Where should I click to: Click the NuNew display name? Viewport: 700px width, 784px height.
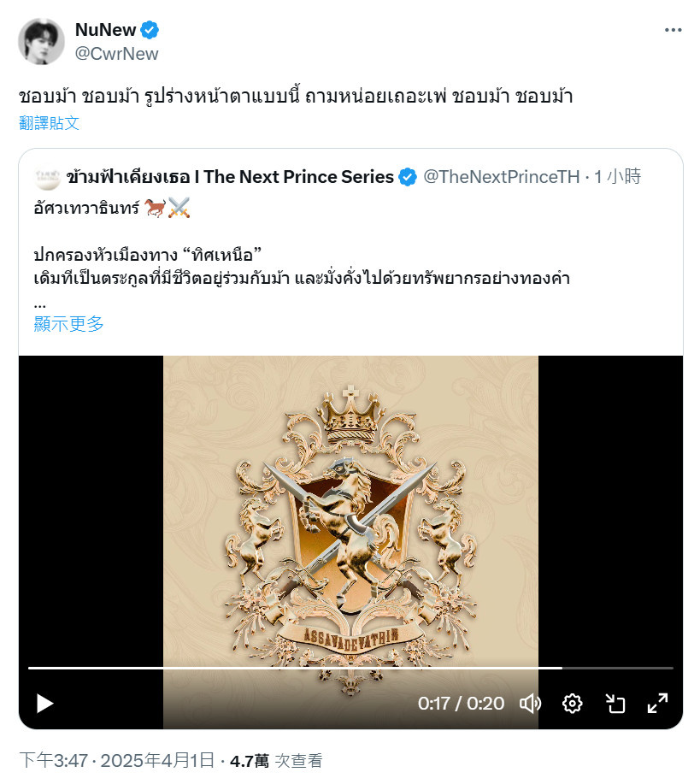105,30
